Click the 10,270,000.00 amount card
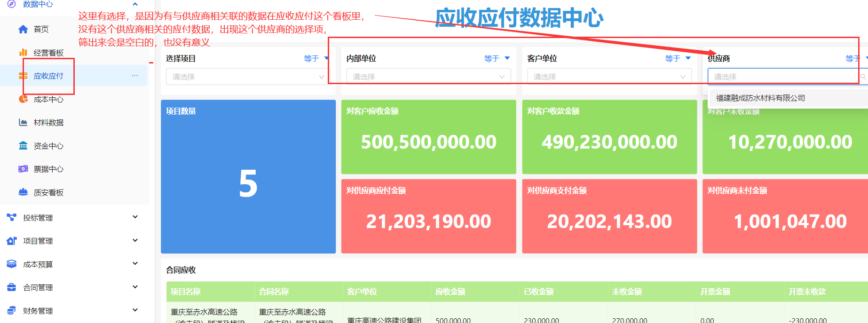The width and height of the screenshot is (868, 323). point(785,137)
